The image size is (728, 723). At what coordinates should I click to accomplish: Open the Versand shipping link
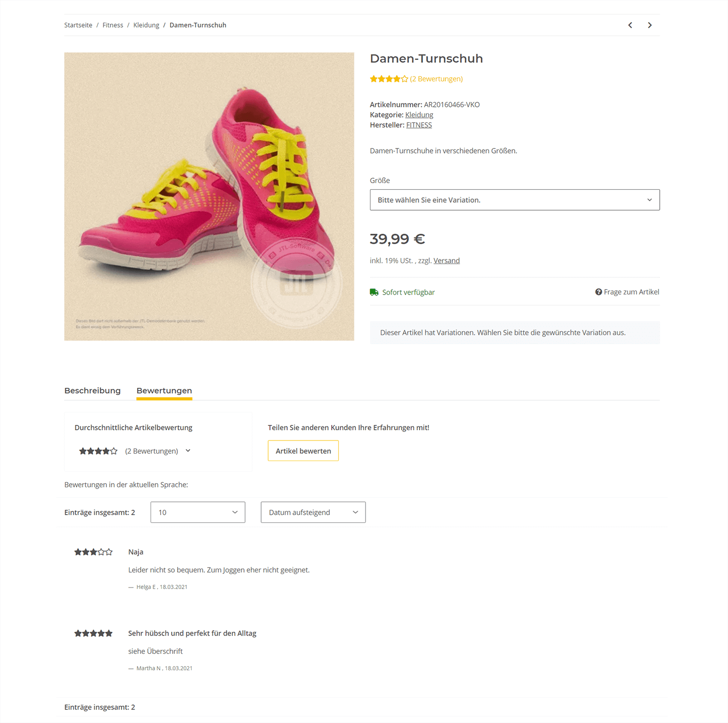click(x=446, y=260)
